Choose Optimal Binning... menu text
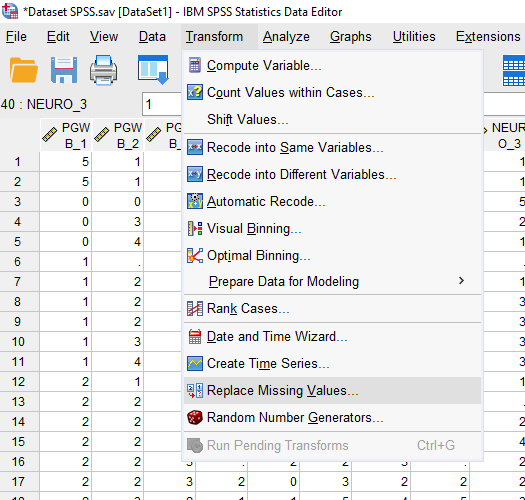Screen dimensions: 525x500 point(258,256)
